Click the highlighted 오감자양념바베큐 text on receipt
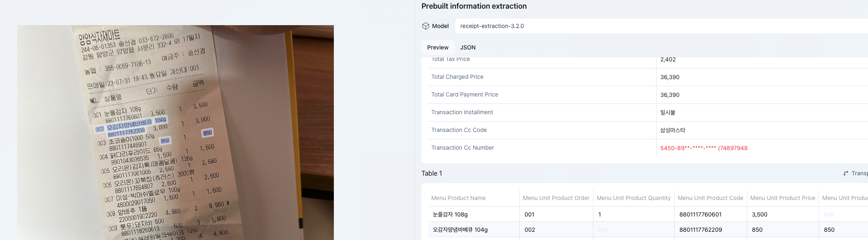 pyautogui.click(x=129, y=125)
